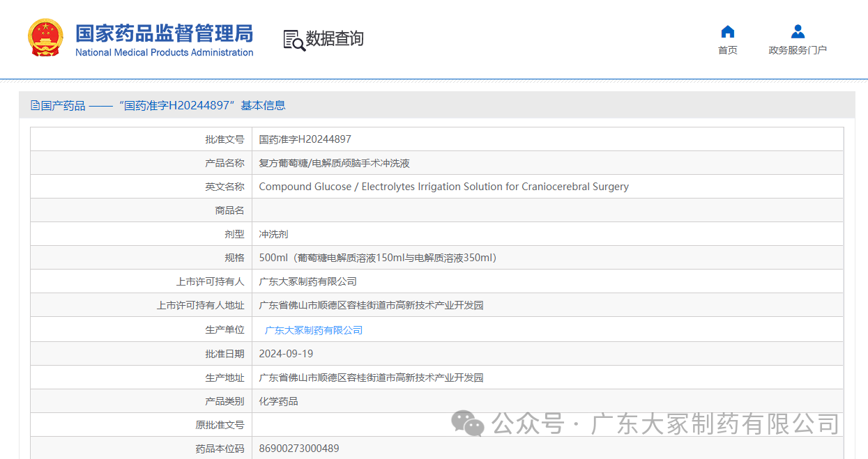Click the 药品本位码 value 86900273000489
Image resolution: width=868 pixels, height=459 pixels.
(x=298, y=449)
